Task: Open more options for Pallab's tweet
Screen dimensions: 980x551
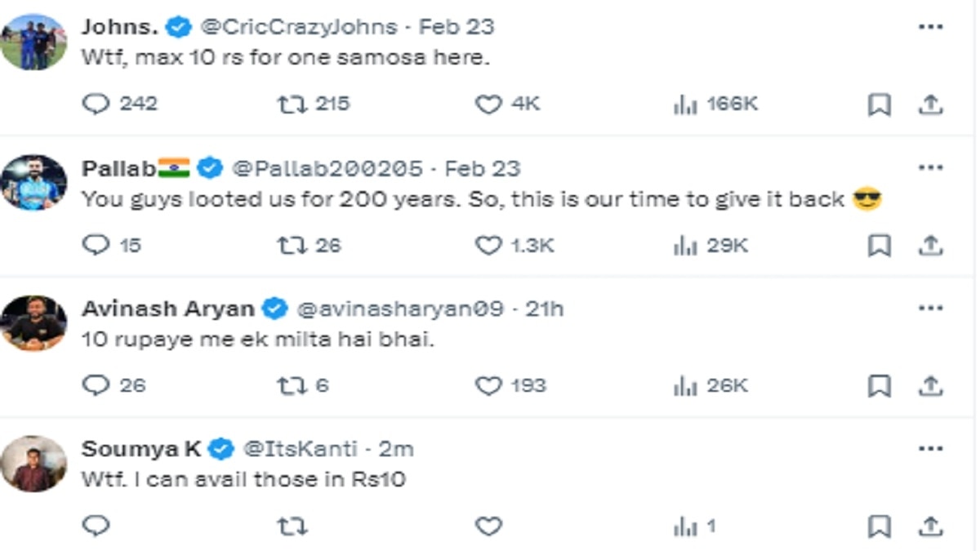Action: pos(931,168)
